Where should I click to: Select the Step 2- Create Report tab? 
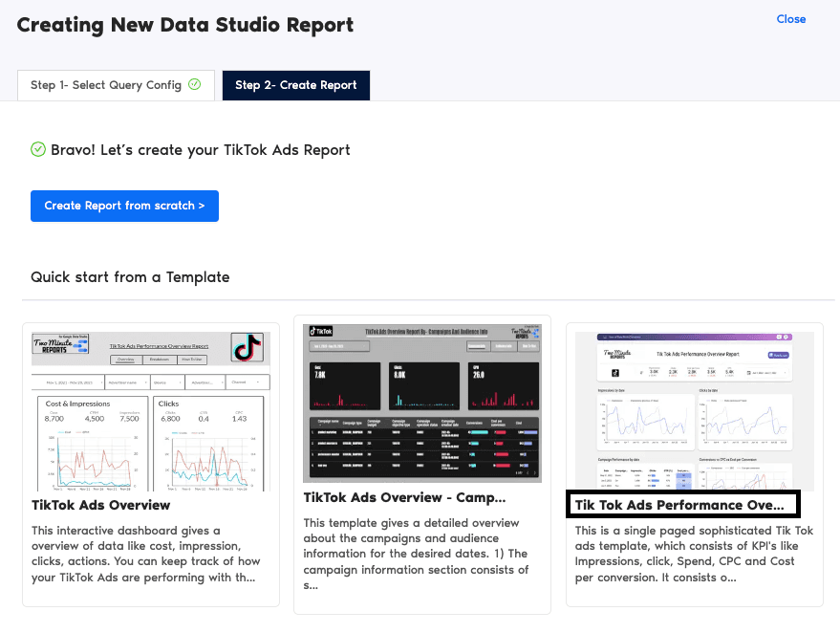[295, 85]
